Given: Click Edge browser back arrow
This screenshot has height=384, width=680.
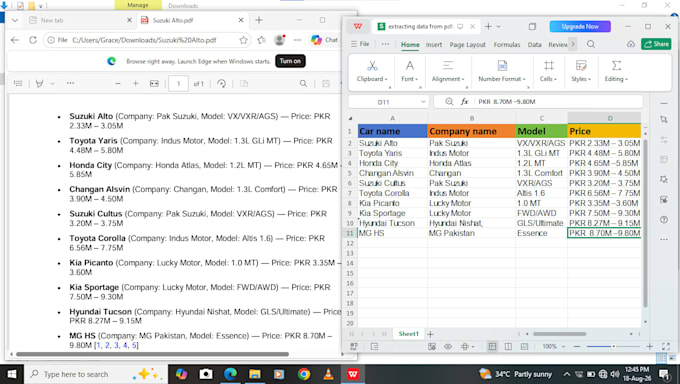Looking at the screenshot, I should pyautogui.click(x=15, y=40).
